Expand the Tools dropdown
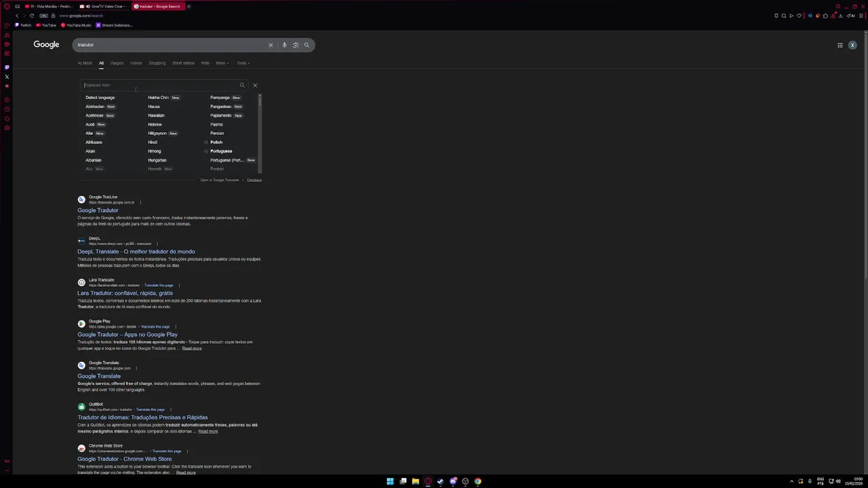The image size is (868, 488). 243,63
